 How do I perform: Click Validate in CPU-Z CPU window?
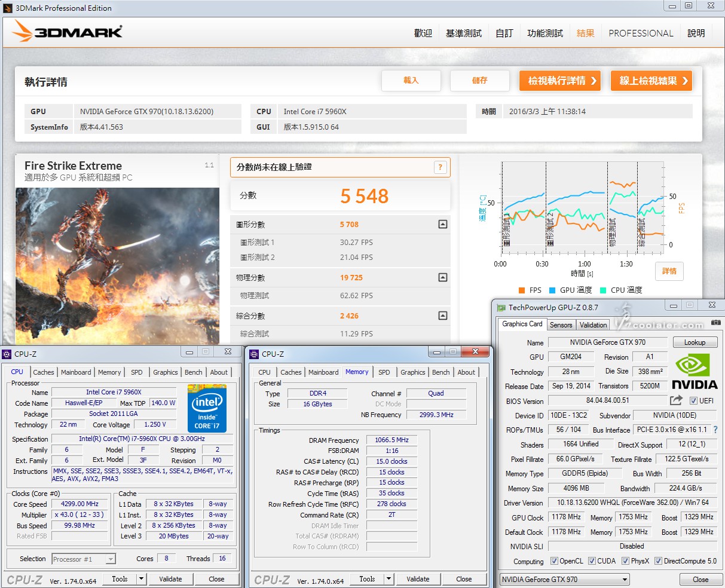coord(170,579)
